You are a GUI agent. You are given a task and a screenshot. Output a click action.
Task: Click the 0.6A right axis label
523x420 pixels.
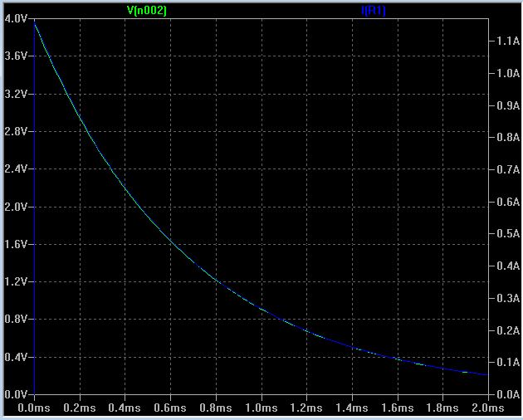(x=508, y=202)
